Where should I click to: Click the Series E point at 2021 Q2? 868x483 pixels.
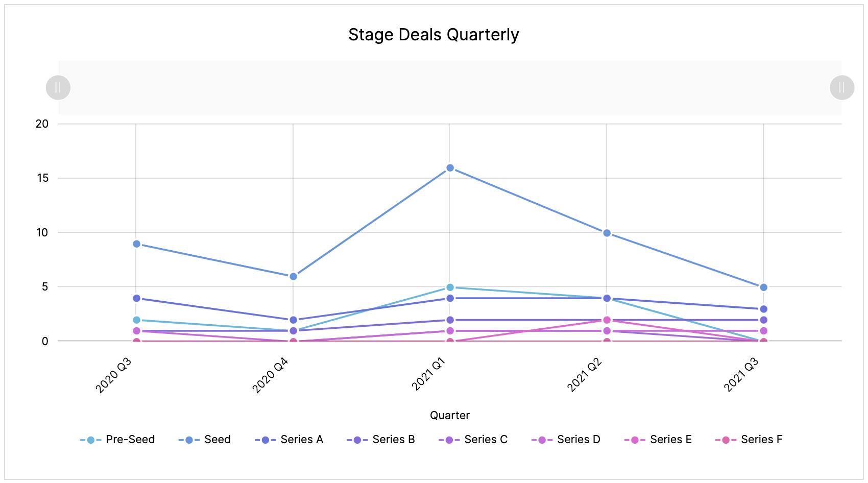[606, 319]
